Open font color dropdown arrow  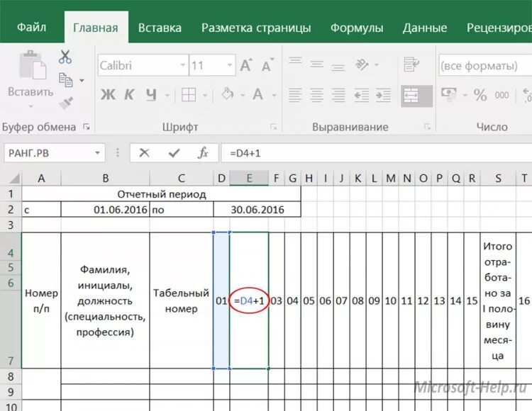(274, 96)
